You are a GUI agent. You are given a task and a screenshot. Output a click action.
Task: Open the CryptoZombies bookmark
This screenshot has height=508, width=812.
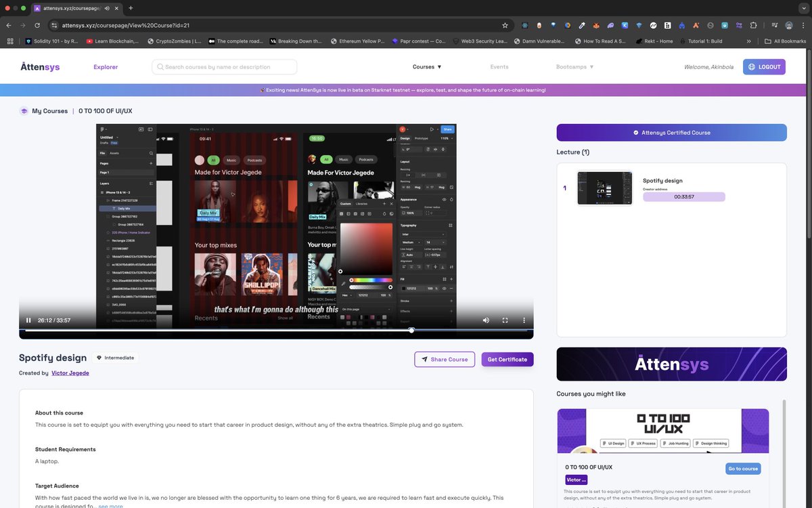click(x=175, y=41)
